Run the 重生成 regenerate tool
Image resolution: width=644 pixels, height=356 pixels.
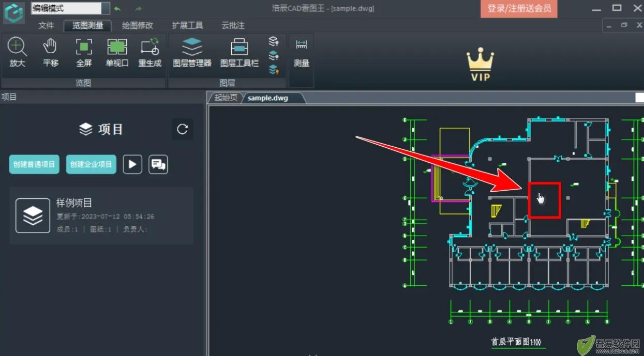[x=150, y=53]
